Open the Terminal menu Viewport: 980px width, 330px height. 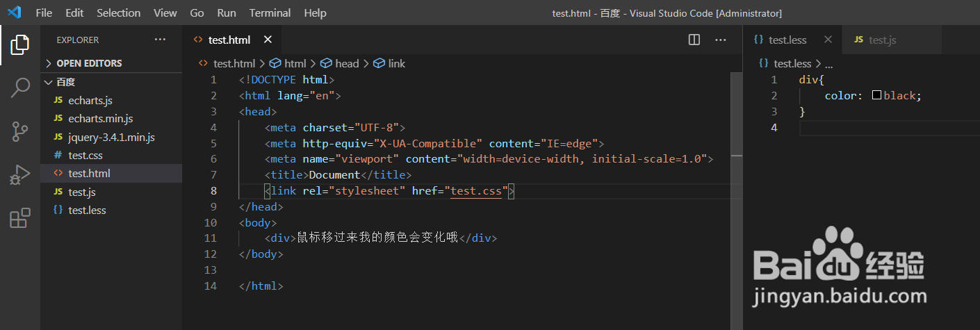point(270,13)
